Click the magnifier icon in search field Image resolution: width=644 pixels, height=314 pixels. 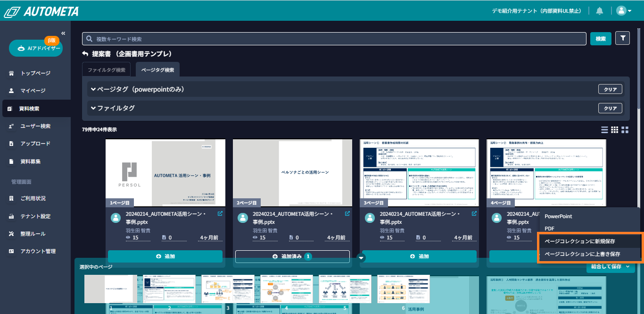pos(89,39)
